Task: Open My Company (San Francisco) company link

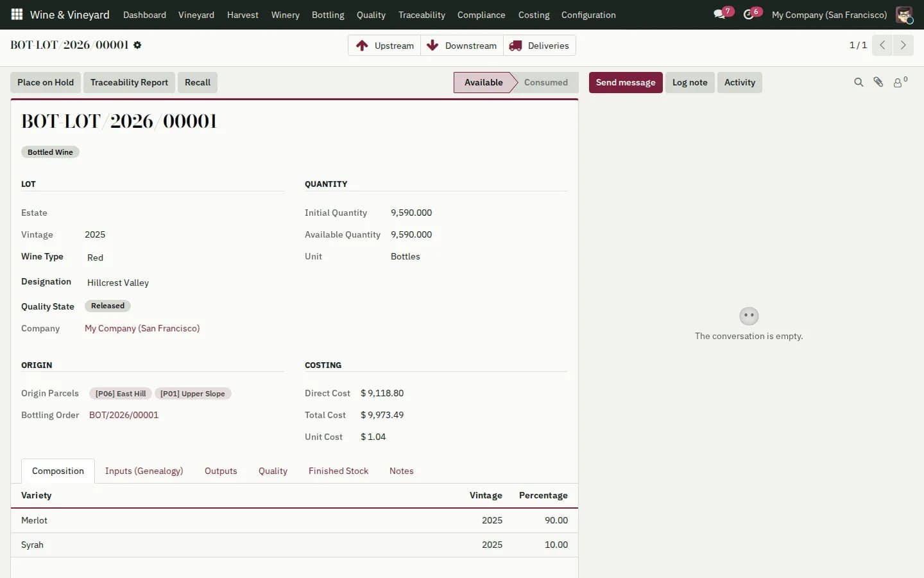Action: [142, 328]
